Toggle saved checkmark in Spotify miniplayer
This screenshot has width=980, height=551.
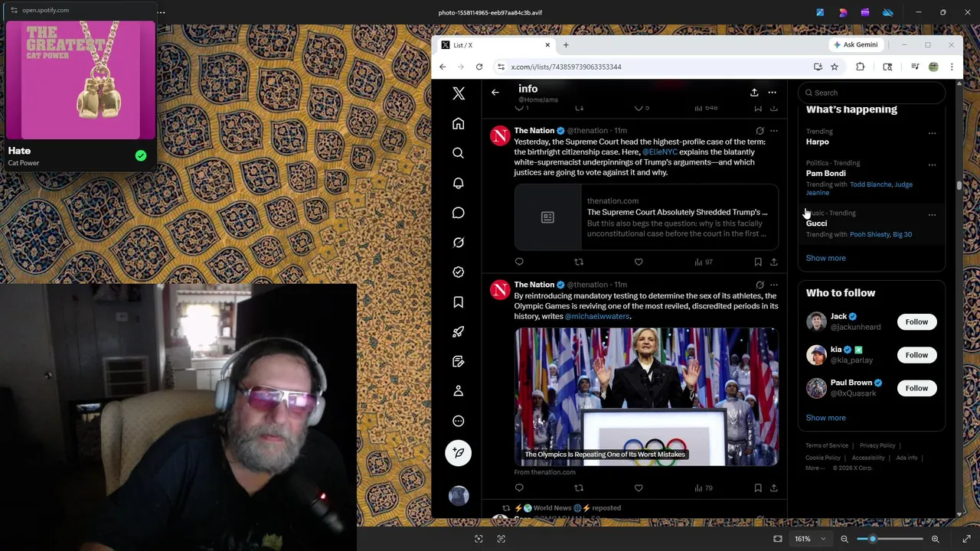(141, 156)
